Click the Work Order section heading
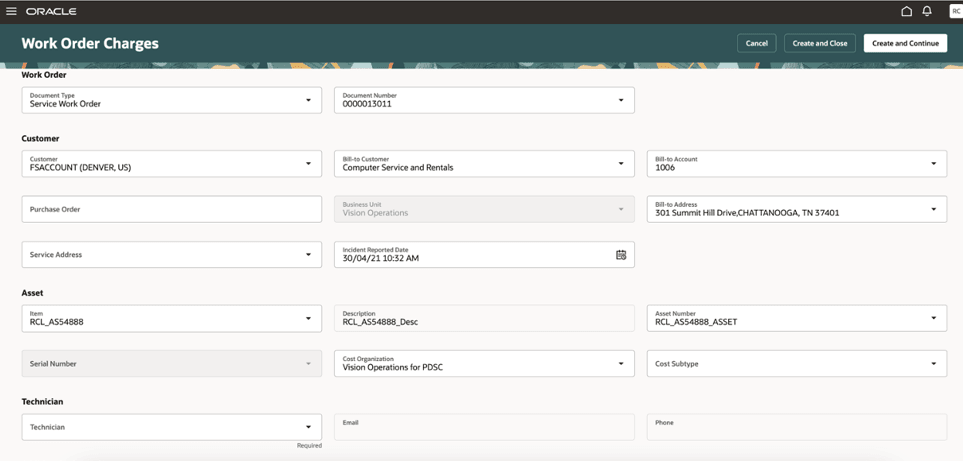963x461 pixels. pyautogui.click(x=44, y=75)
